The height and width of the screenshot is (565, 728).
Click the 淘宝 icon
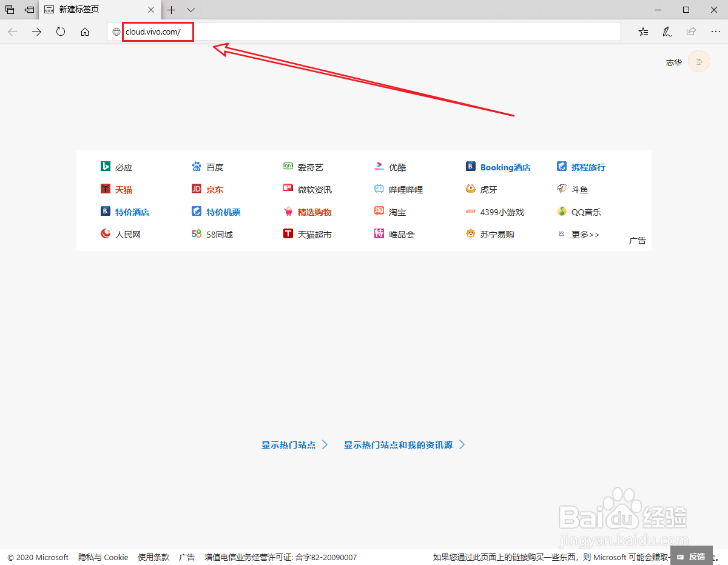click(x=379, y=212)
